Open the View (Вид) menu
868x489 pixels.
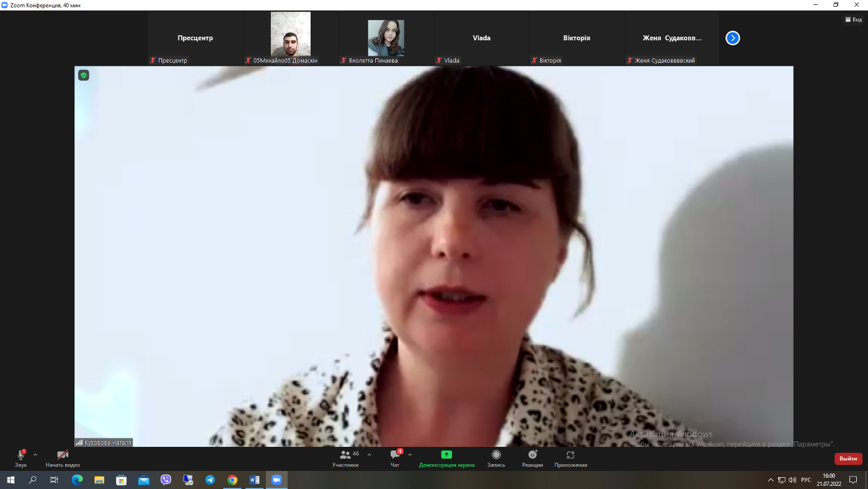(x=854, y=19)
